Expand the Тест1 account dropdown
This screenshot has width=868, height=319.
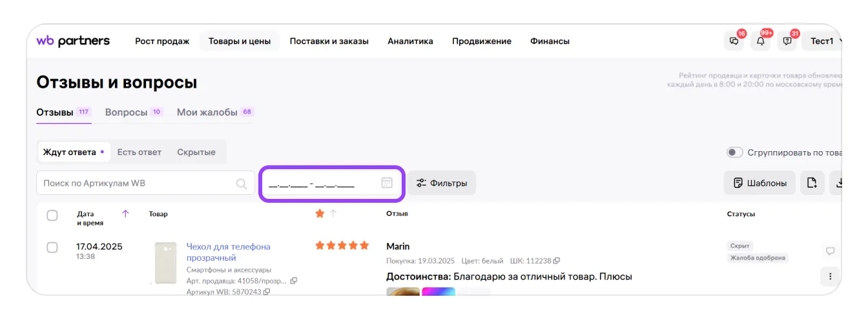[822, 41]
